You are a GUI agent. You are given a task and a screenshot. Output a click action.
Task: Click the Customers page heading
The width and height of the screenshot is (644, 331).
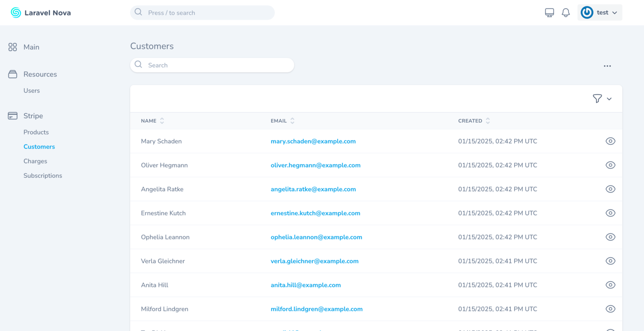pos(152,46)
